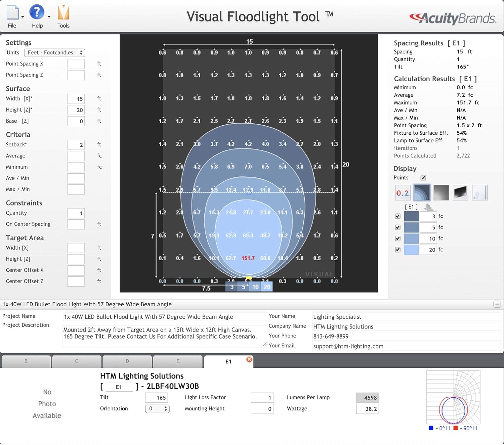Click the yellow fixture marker on canvas

[x=249, y=278]
